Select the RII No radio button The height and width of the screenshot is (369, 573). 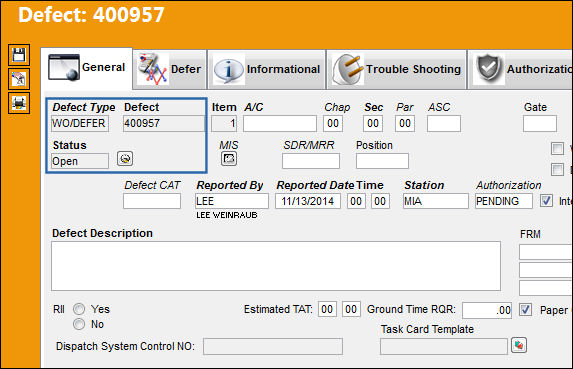(79, 324)
